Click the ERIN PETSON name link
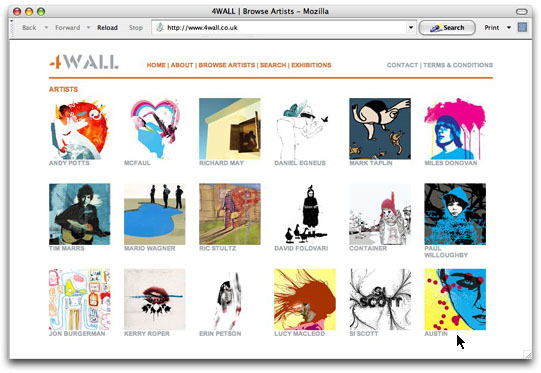Image resolution: width=541 pixels, height=373 pixels. coord(220,334)
